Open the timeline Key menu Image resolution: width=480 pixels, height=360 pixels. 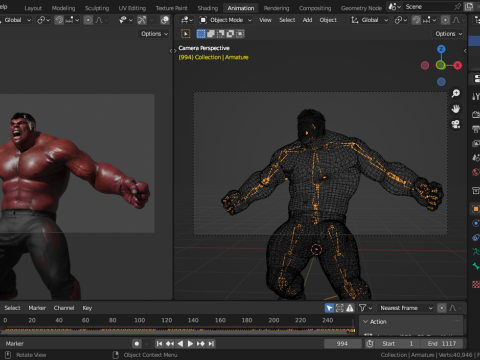tap(87, 308)
